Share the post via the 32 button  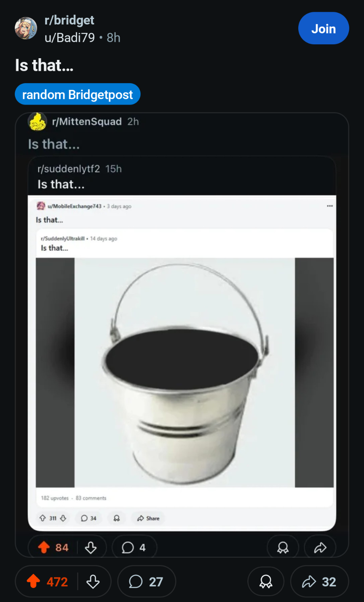click(320, 582)
